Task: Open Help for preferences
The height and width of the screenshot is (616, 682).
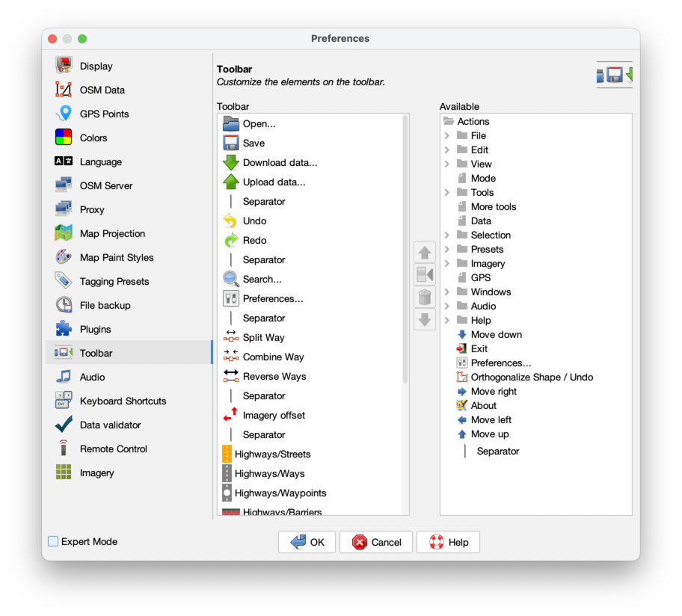Action: click(x=448, y=542)
